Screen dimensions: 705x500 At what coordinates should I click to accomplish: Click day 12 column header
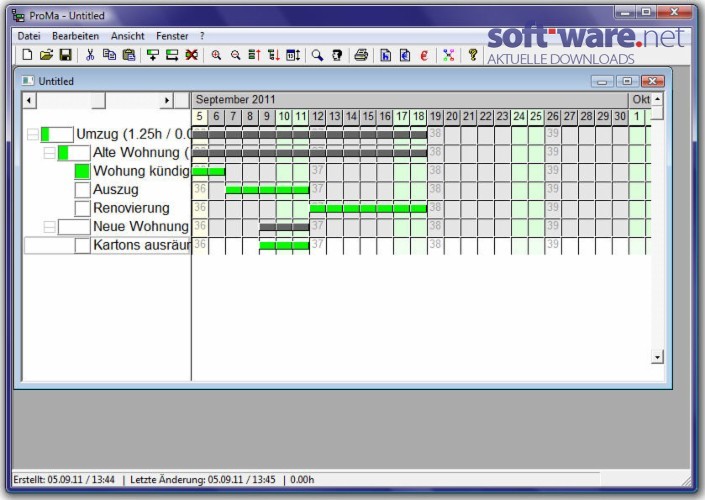pyautogui.click(x=318, y=116)
